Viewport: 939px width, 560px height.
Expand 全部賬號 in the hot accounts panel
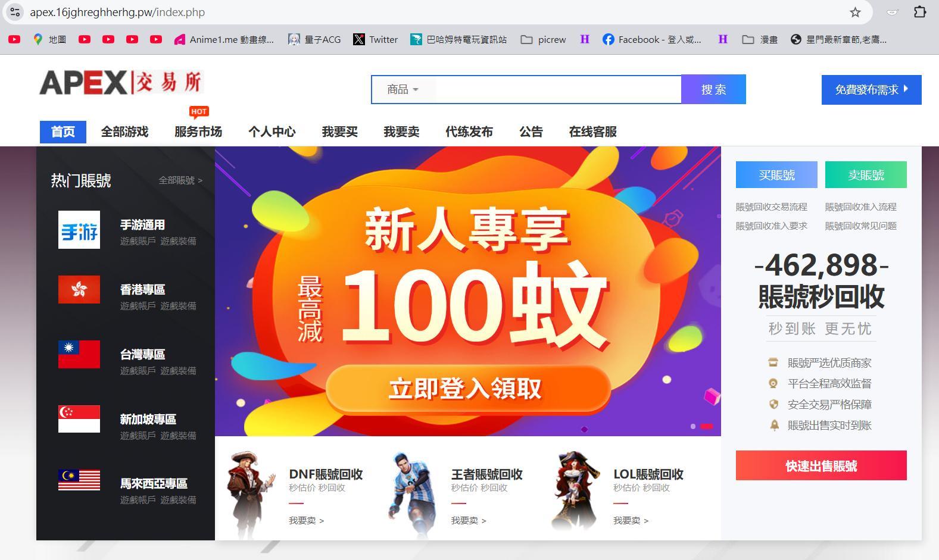pyautogui.click(x=180, y=180)
